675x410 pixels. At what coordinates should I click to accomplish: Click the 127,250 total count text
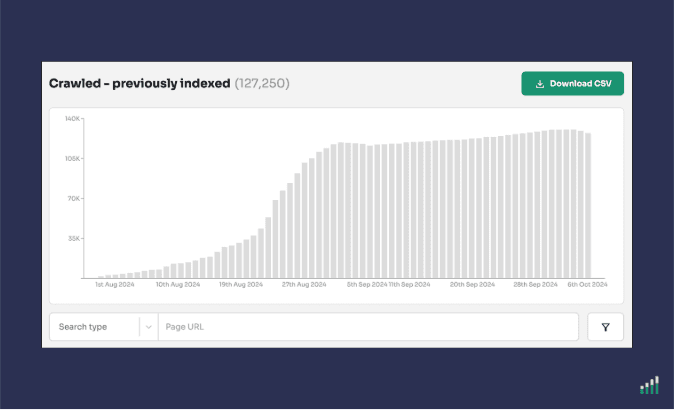(x=262, y=83)
